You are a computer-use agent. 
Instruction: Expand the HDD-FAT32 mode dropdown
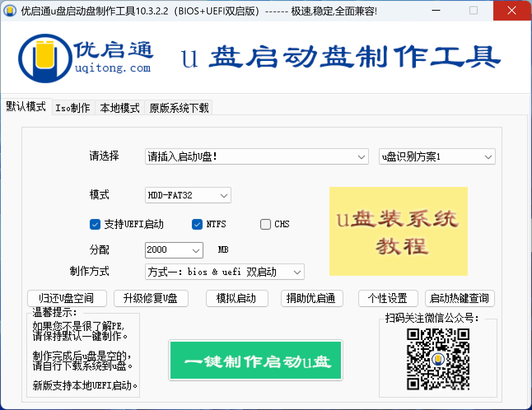pyautogui.click(x=188, y=195)
